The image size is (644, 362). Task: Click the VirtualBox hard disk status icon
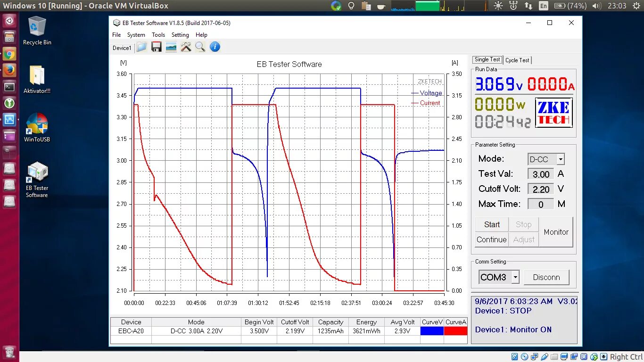515,357
